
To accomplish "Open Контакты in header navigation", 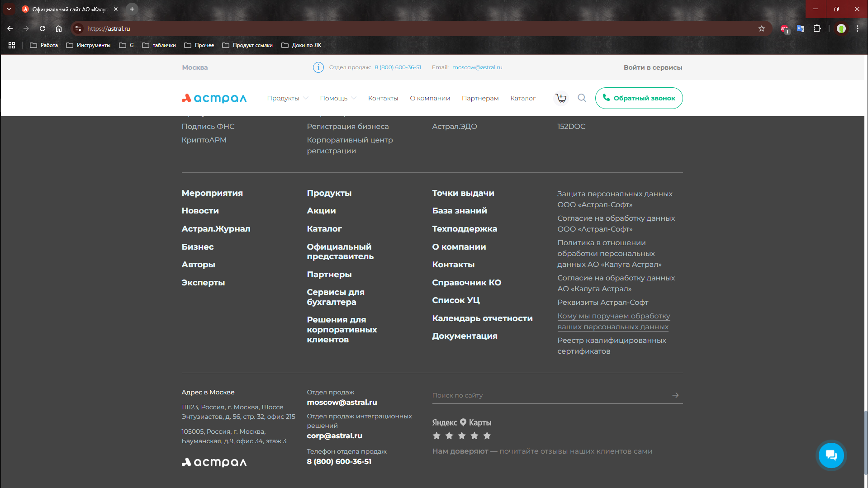I will pyautogui.click(x=383, y=98).
